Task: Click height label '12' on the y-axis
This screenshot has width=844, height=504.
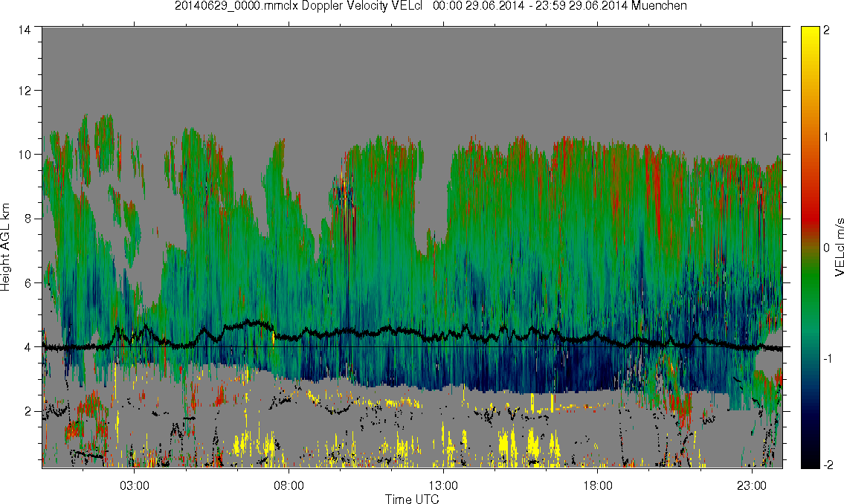Action: click(x=25, y=91)
